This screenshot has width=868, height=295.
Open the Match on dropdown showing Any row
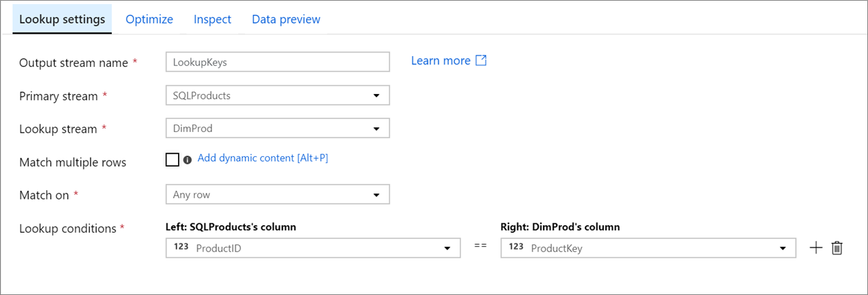click(x=278, y=194)
